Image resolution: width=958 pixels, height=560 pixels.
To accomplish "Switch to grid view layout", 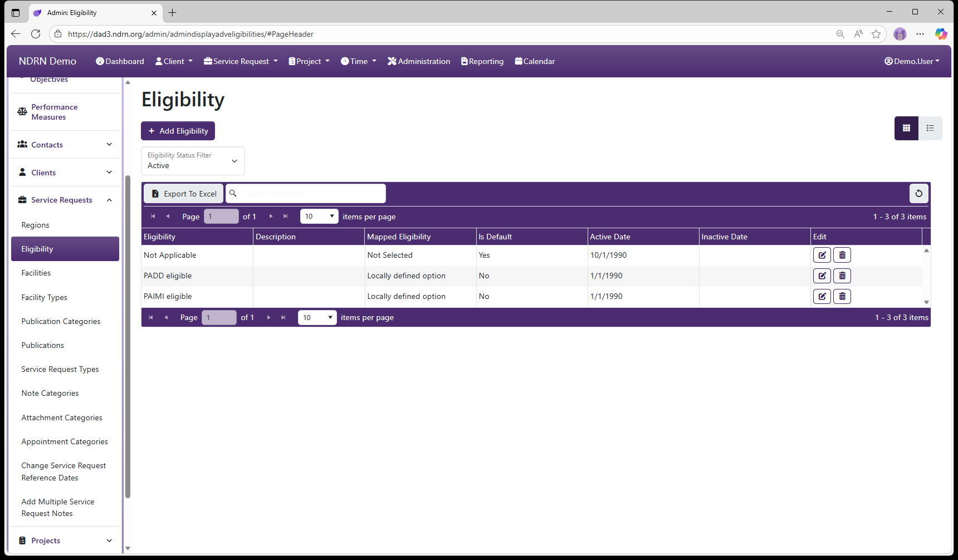I will click(x=906, y=128).
